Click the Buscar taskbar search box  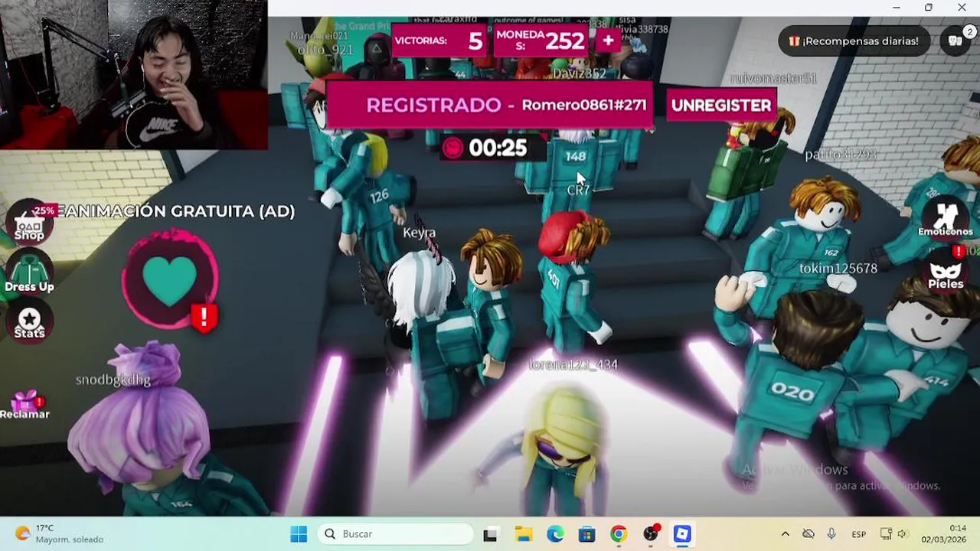point(397,534)
